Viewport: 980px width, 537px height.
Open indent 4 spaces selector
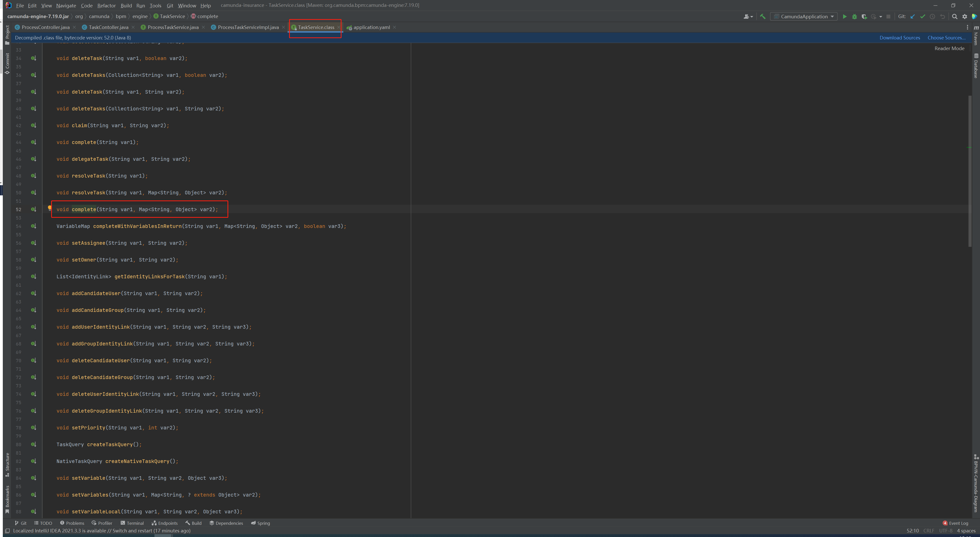coord(966,531)
